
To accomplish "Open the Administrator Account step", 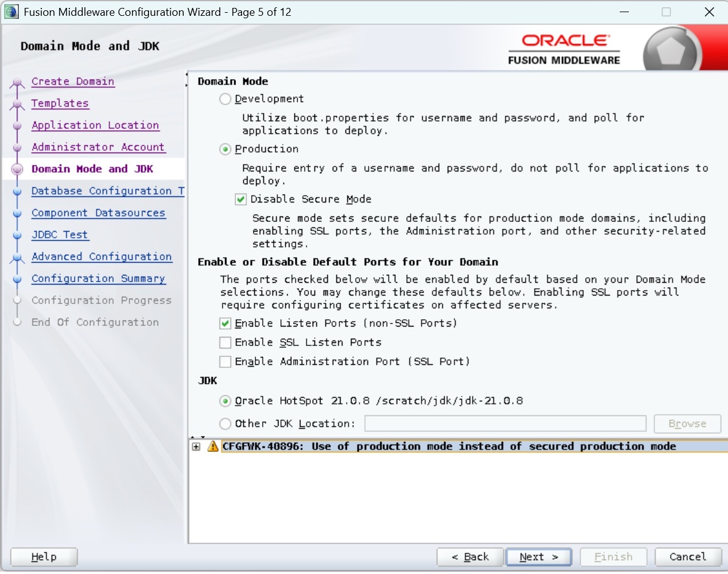I will [x=98, y=147].
